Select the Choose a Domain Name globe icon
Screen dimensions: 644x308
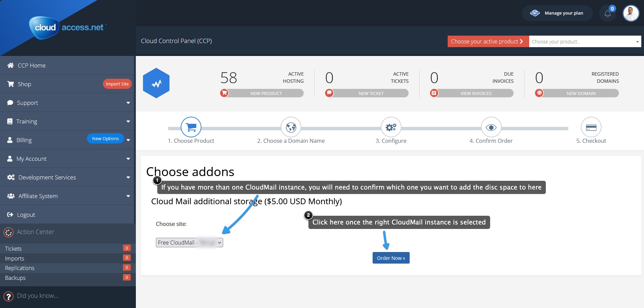point(291,127)
